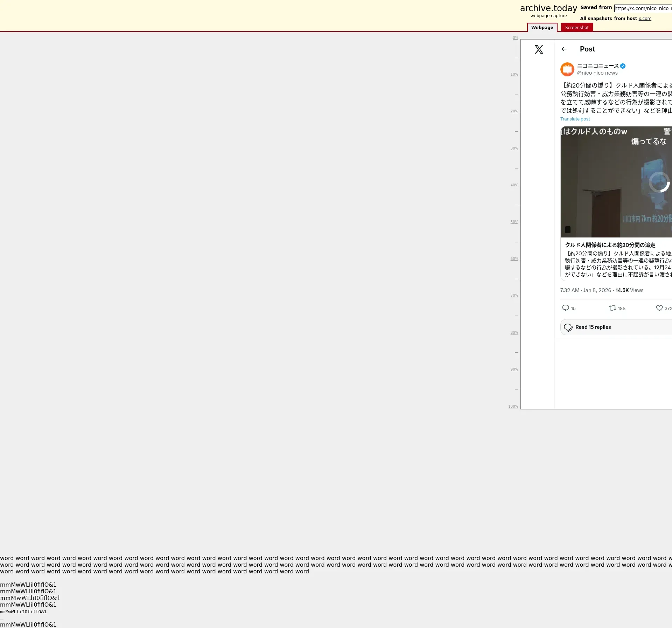The image size is (672, 628).
Task: Click the blue verified badge icon
Action: pyautogui.click(x=623, y=66)
